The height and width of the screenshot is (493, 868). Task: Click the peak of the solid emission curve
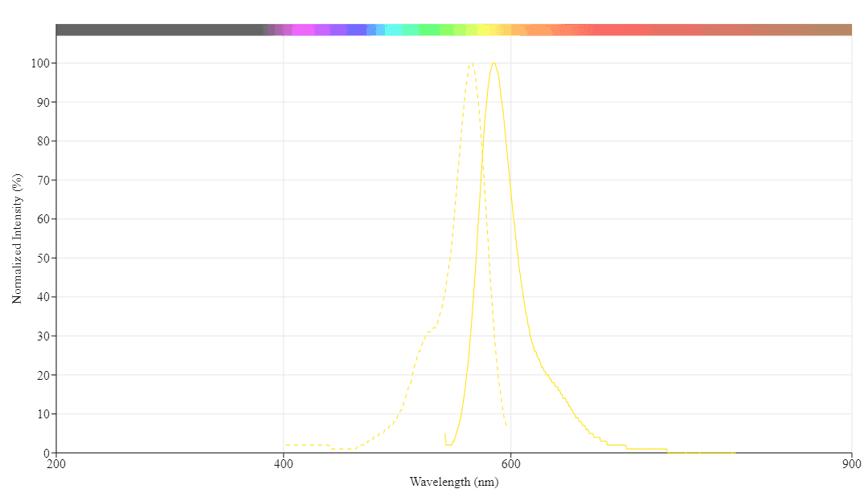493,63
